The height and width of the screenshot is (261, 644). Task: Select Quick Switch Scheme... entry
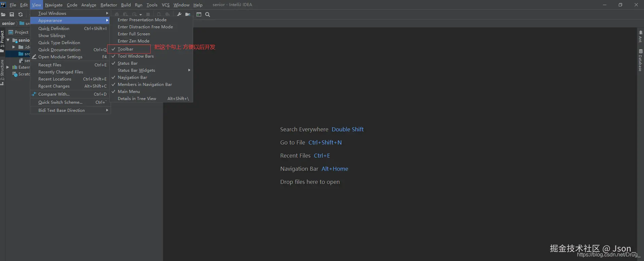coord(70,102)
